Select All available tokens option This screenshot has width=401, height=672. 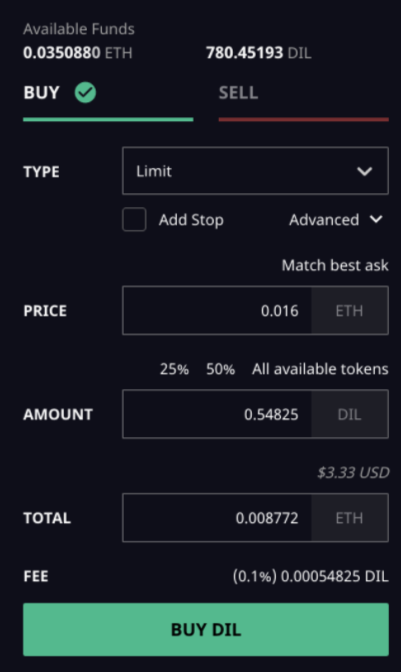[320, 369]
